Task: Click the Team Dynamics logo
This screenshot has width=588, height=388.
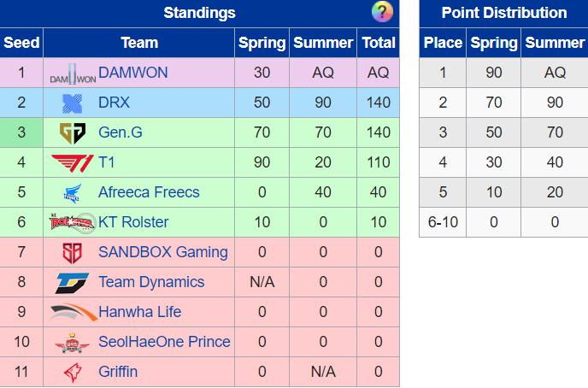Action: click(x=72, y=283)
